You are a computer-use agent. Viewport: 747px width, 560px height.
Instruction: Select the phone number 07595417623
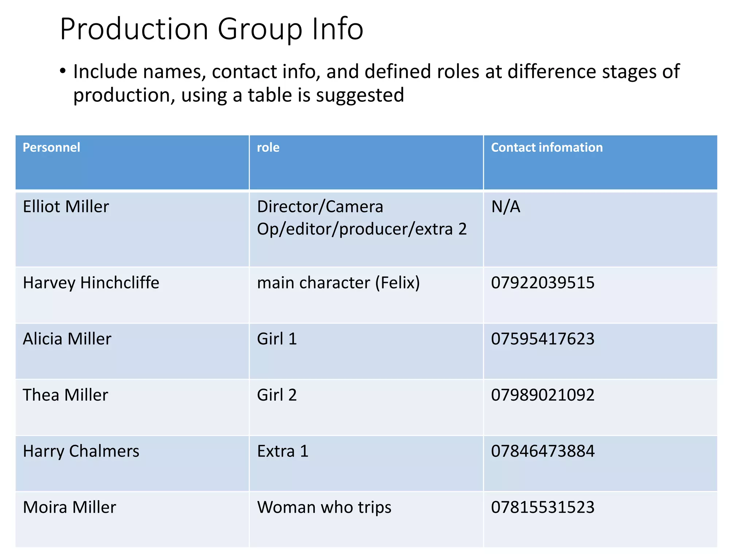pos(543,339)
